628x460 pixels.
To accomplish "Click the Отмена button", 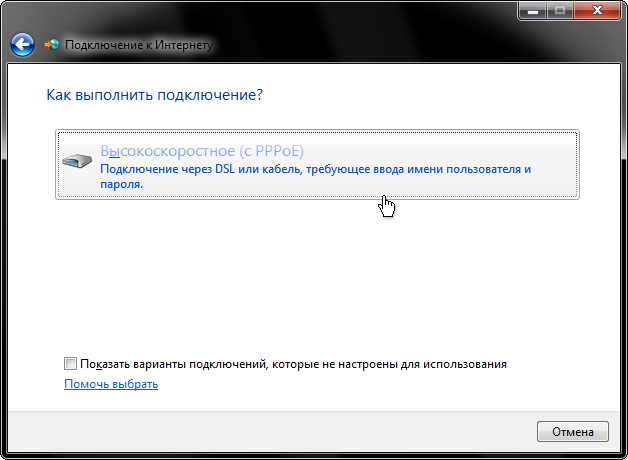I will (x=573, y=432).
